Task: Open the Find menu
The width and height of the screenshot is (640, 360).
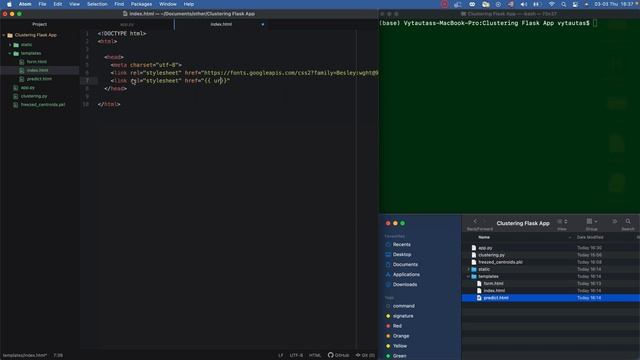Action: pos(119,4)
